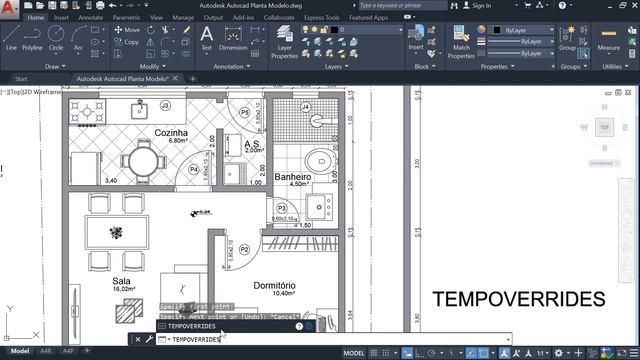Screen dimensions: 640x360
Task: Toggle object snap in status bar
Action: pos(483,353)
